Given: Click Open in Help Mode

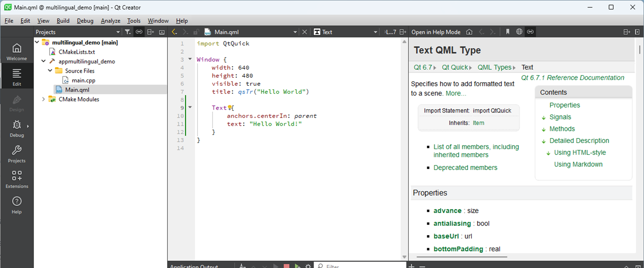Looking at the screenshot, I should [x=436, y=32].
